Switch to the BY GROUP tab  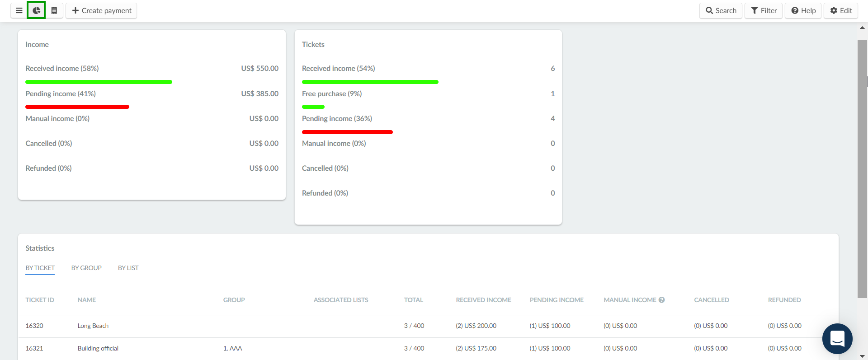tap(86, 268)
